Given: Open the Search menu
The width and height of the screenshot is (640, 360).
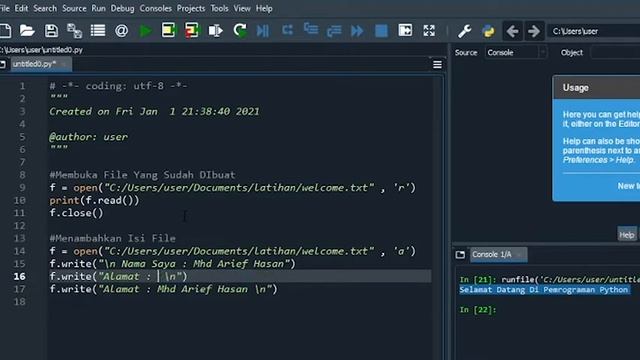Looking at the screenshot, I should [x=45, y=8].
